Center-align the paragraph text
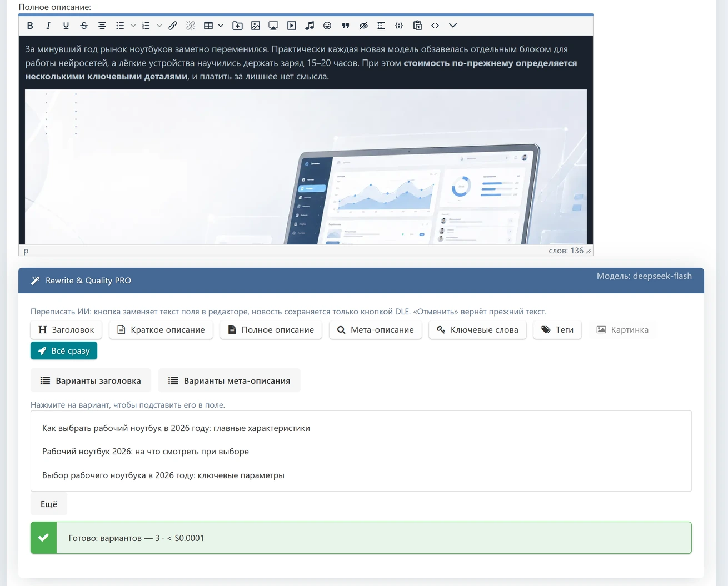This screenshot has width=728, height=586. tap(102, 26)
